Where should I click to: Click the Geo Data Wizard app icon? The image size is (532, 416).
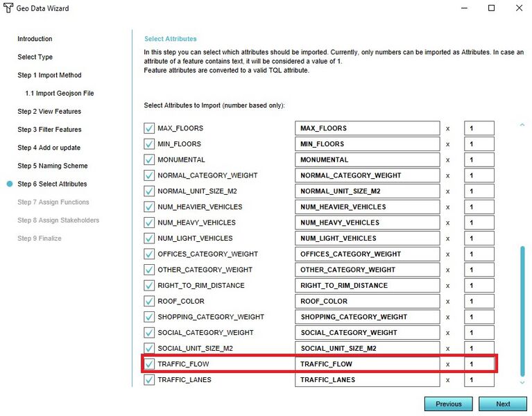[x=8, y=8]
